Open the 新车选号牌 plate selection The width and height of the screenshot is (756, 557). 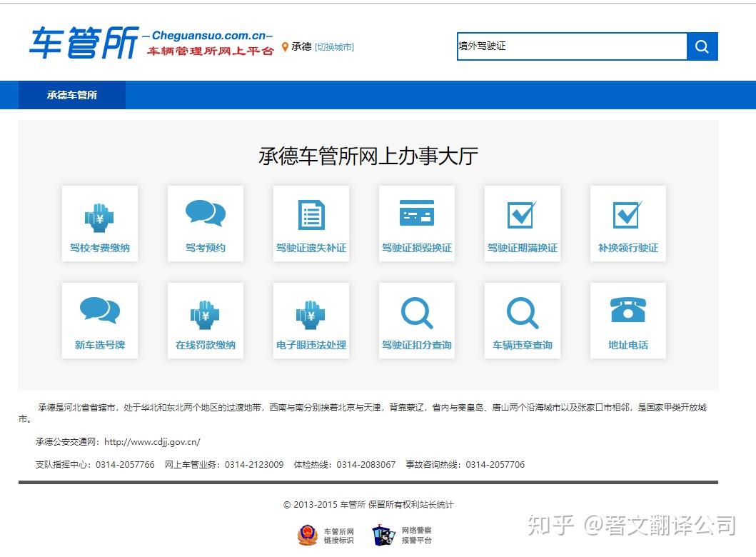(99, 320)
